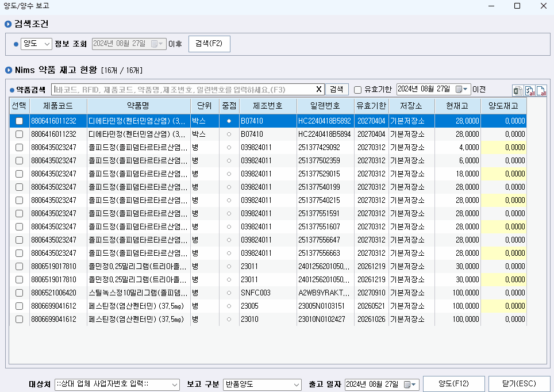Maximize the 양도/양수 보고 window
The width and height of the screenshot is (554, 392).
click(517, 6)
